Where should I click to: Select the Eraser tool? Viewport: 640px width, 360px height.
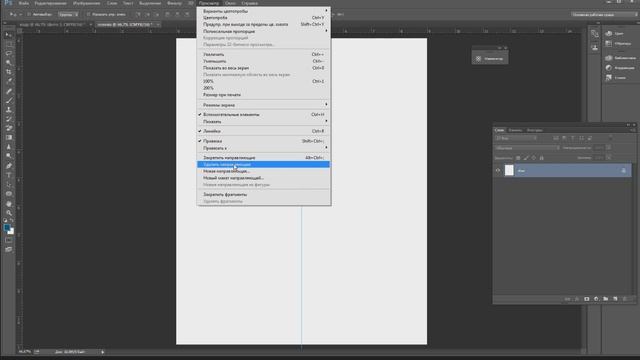pos(9,128)
